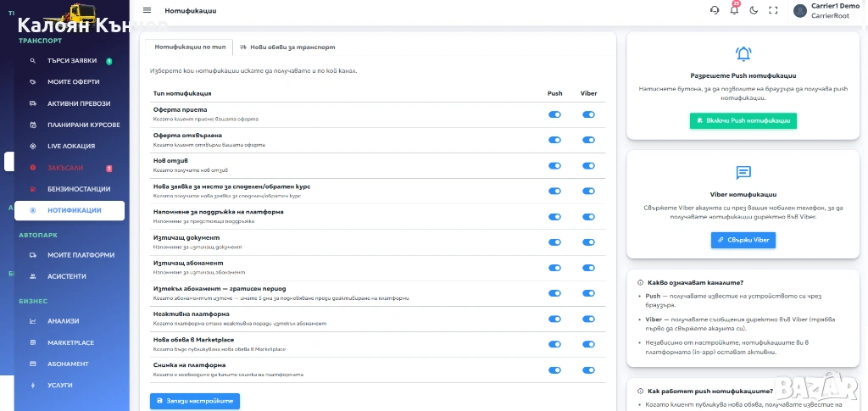Click the Свържи Viber button
The height and width of the screenshot is (411, 868).
coord(743,240)
